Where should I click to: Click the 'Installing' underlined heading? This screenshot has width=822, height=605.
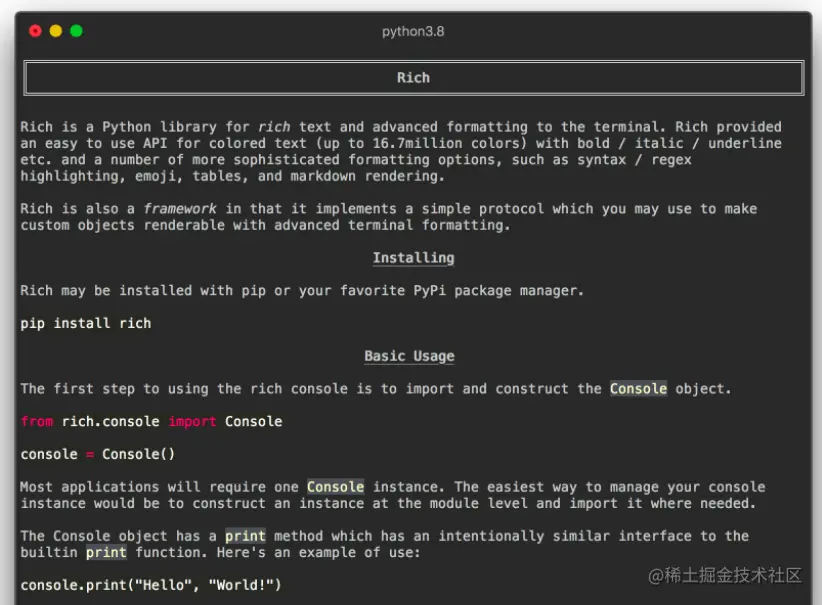pos(414,258)
